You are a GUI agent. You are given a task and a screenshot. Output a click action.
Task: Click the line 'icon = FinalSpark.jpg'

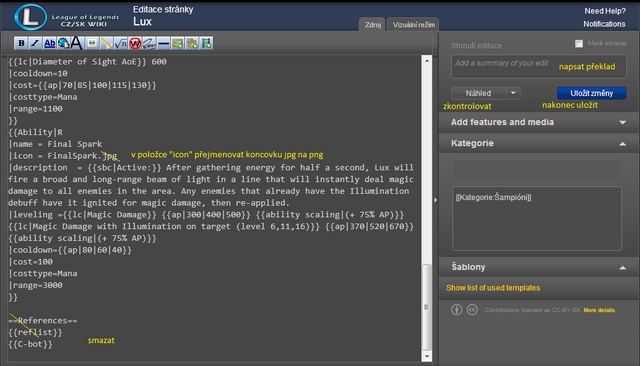63,156
